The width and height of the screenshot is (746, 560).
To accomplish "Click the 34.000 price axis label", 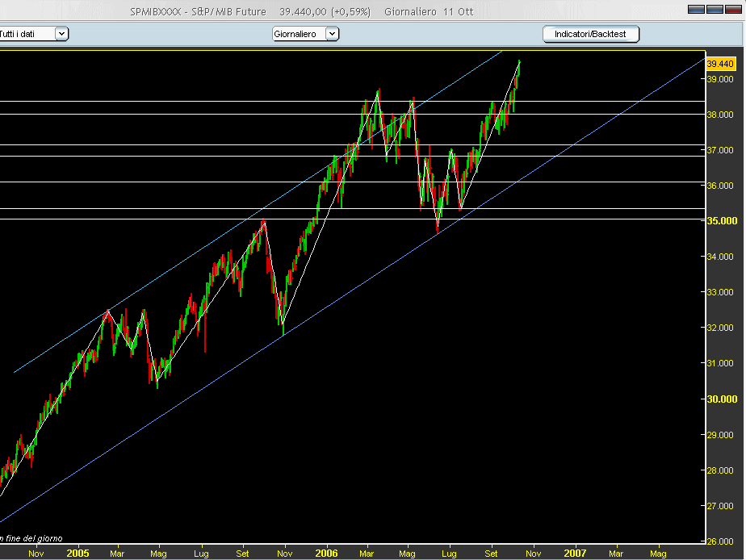I will 720,257.
